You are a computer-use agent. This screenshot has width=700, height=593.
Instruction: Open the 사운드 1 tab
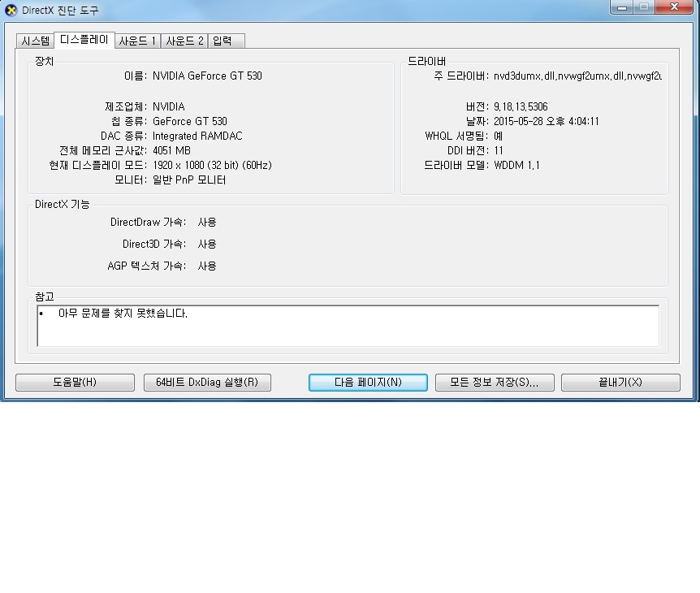[x=137, y=41]
